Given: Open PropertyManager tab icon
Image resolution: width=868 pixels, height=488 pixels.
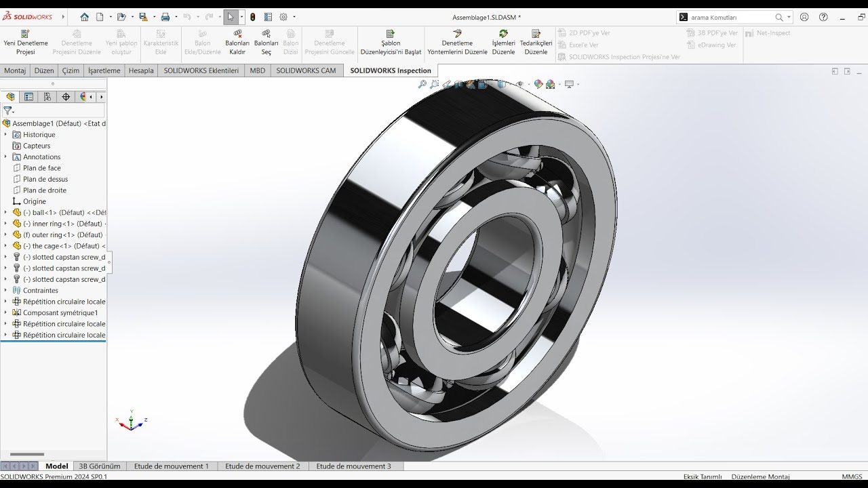Looking at the screenshot, I should pyautogui.click(x=28, y=97).
